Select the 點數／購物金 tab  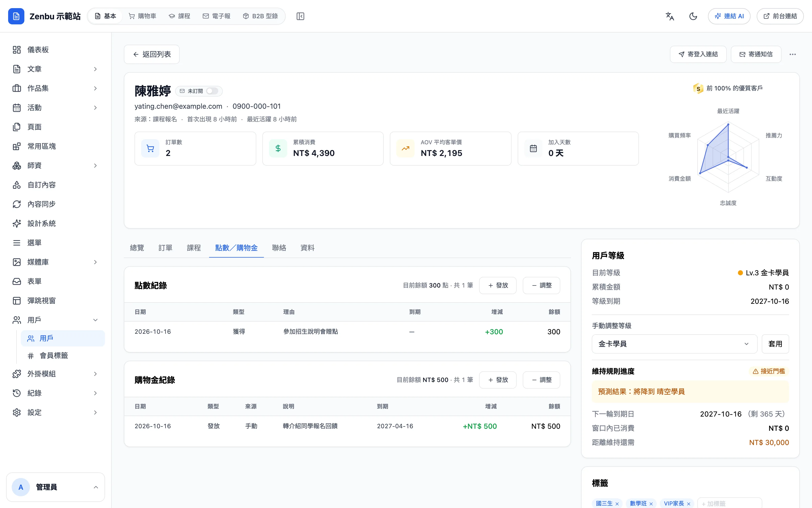pyautogui.click(x=236, y=248)
